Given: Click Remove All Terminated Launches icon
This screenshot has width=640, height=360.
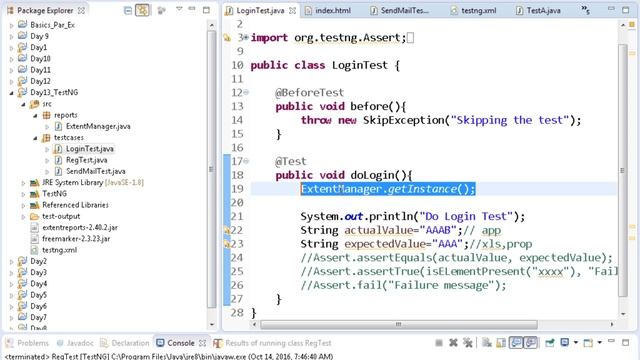Looking at the screenshot, I should [x=468, y=343].
